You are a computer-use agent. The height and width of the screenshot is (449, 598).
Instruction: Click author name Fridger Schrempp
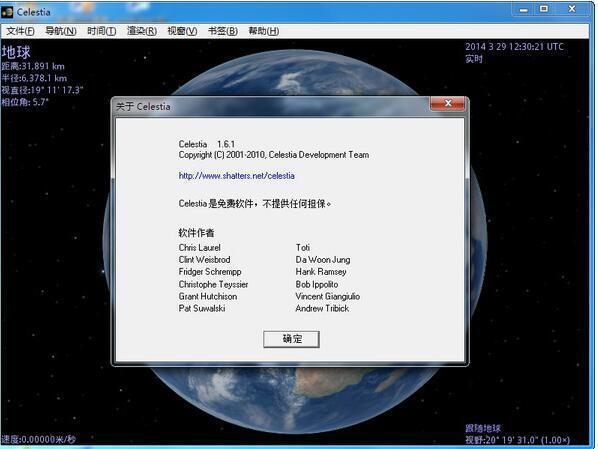click(210, 272)
